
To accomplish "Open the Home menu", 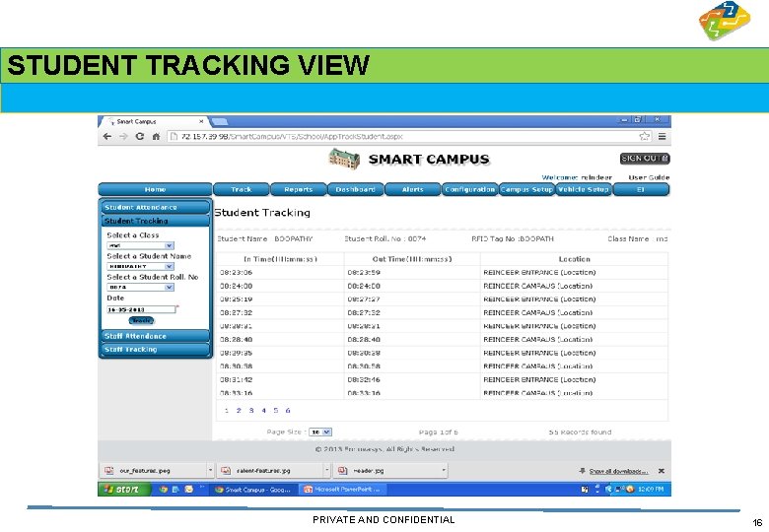I will [155, 189].
